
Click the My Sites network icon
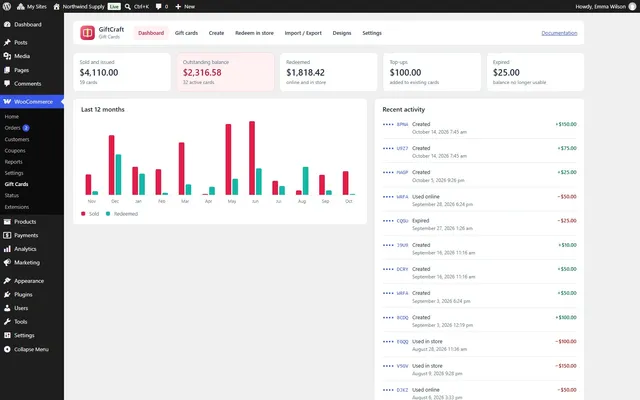pos(20,7)
